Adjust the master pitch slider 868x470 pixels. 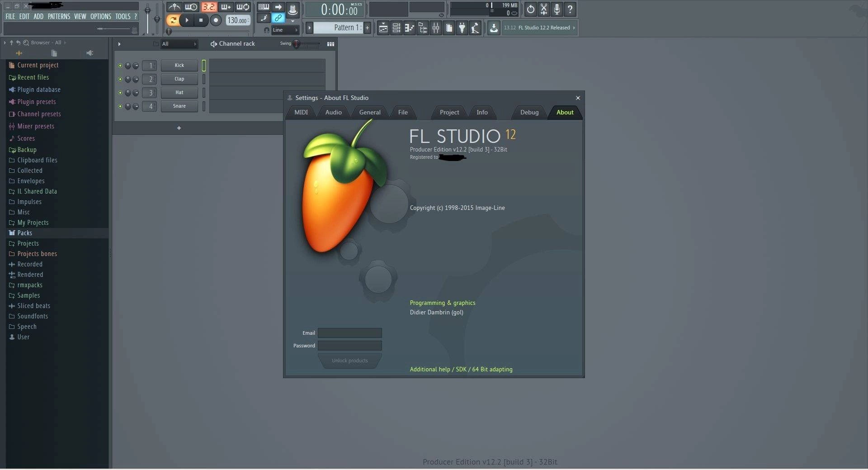[157, 18]
